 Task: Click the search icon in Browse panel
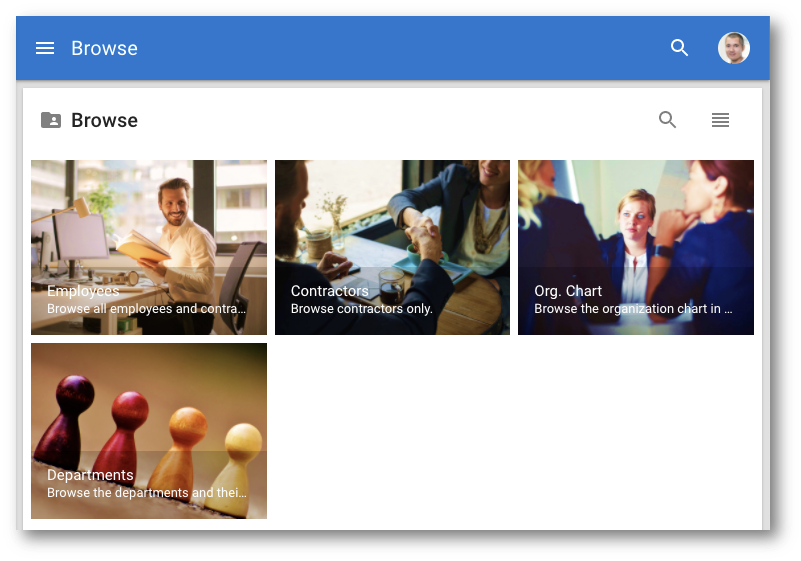pos(667,120)
